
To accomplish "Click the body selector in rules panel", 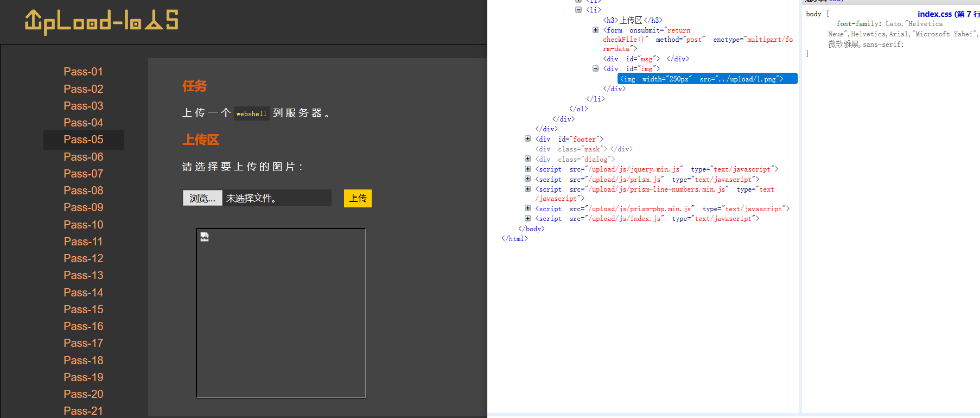I will click(813, 14).
